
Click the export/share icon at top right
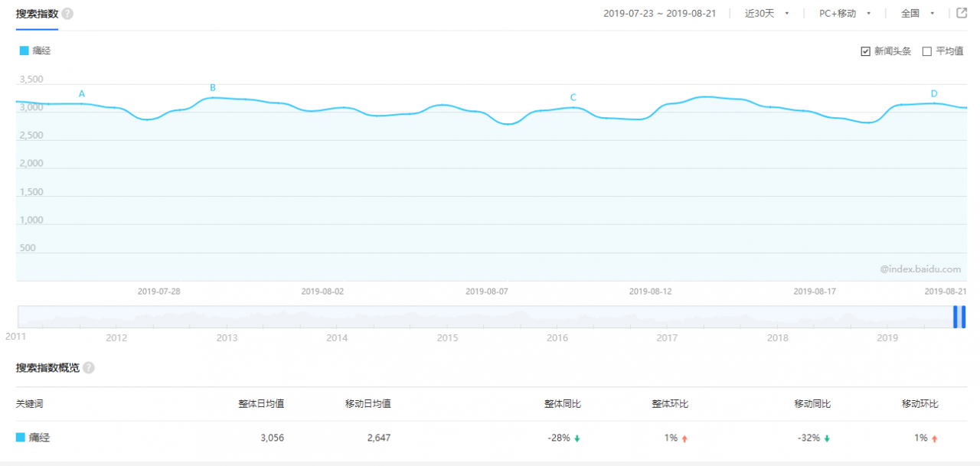(x=962, y=13)
